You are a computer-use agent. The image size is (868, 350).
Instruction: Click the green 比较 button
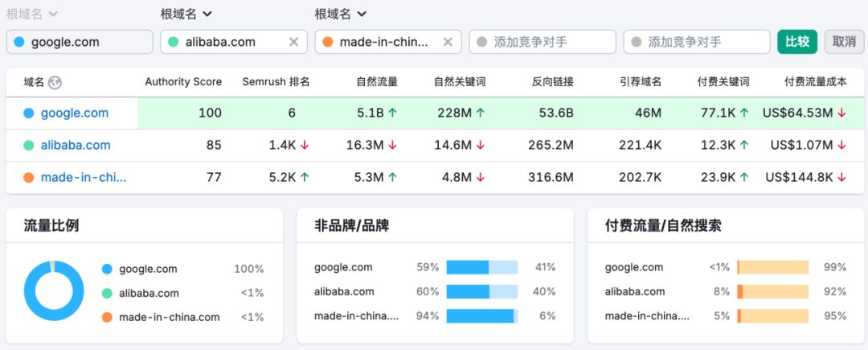click(797, 42)
